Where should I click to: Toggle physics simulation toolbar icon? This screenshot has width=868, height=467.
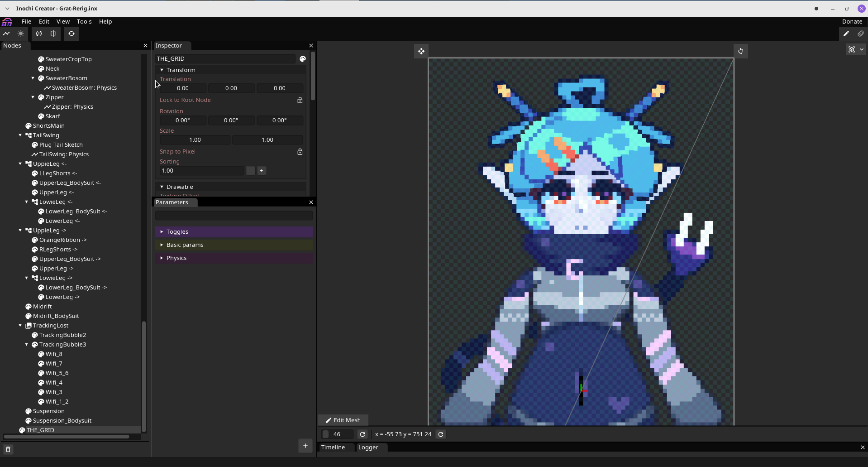point(7,34)
